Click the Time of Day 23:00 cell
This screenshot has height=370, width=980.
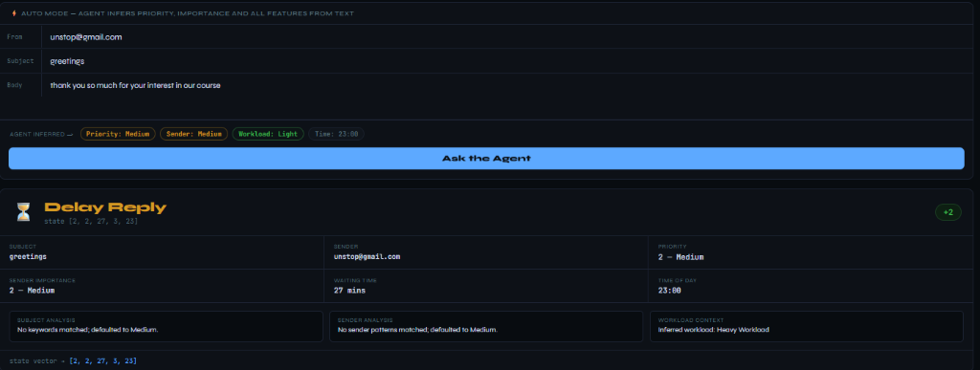pos(811,286)
